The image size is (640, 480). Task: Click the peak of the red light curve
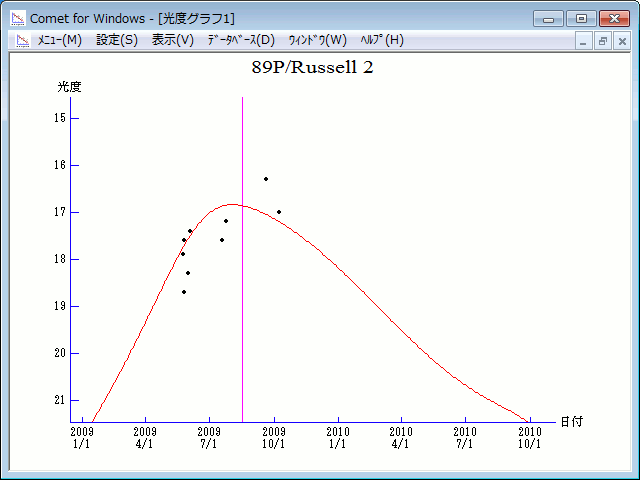(233, 204)
